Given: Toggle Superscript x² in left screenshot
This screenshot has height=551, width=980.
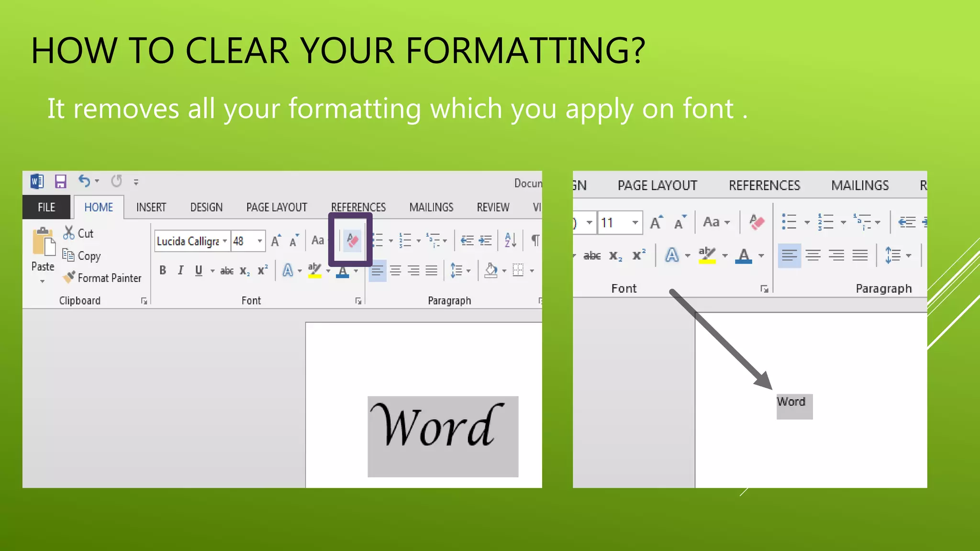Looking at the screenshot, I should pos(263,270).
